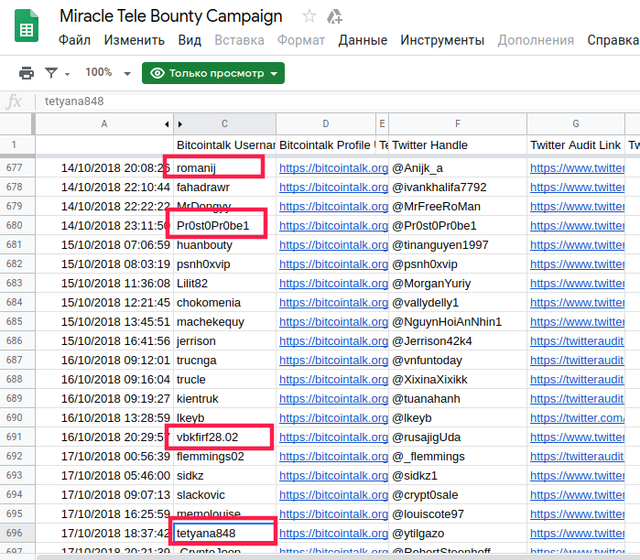This screenshot has width=640, height=560.
Task: Star the Miracle Tele Bounty Campaign document
Action: point(309,17)
